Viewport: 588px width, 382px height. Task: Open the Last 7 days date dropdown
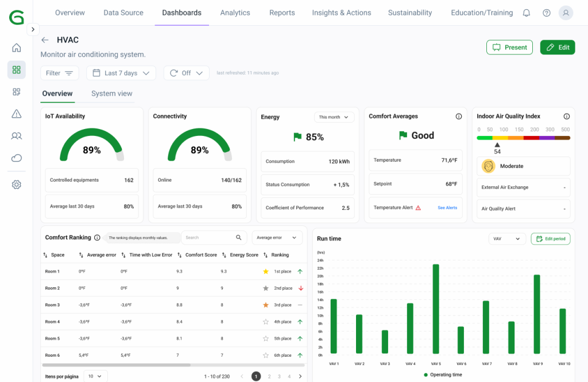click(x=121, y=73)
